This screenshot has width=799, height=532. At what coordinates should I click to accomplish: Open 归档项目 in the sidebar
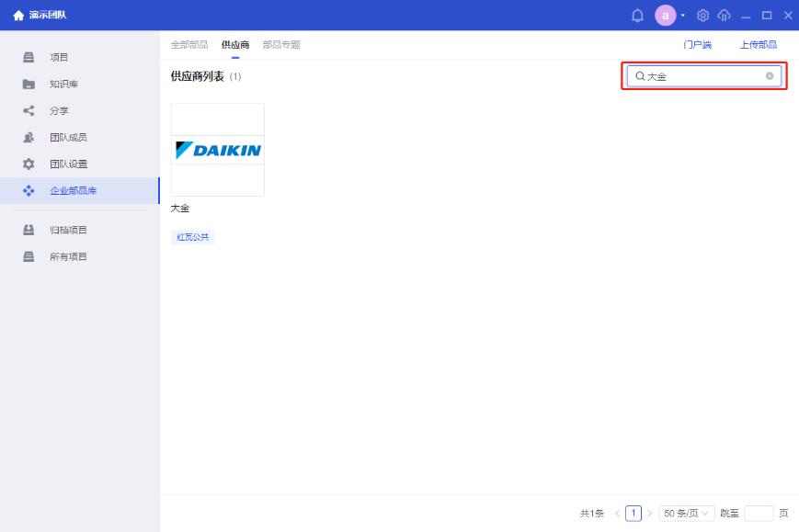point(79,230)
